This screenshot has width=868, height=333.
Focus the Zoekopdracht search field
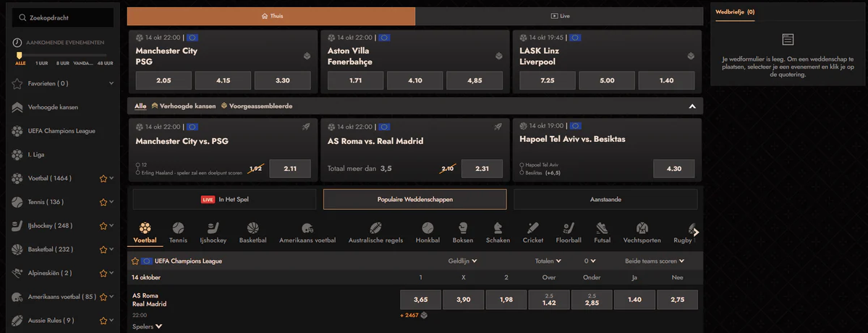point(63,17)
